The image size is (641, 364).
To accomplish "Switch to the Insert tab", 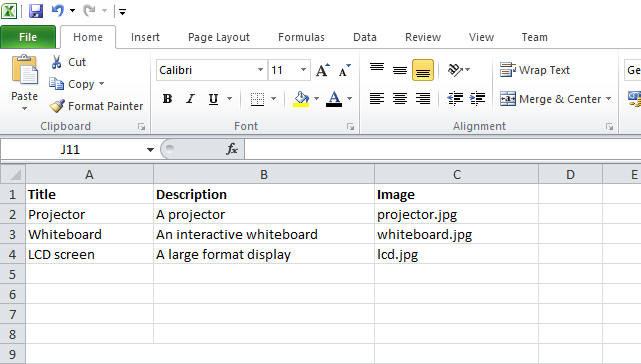I will click(x=145, y=37).
